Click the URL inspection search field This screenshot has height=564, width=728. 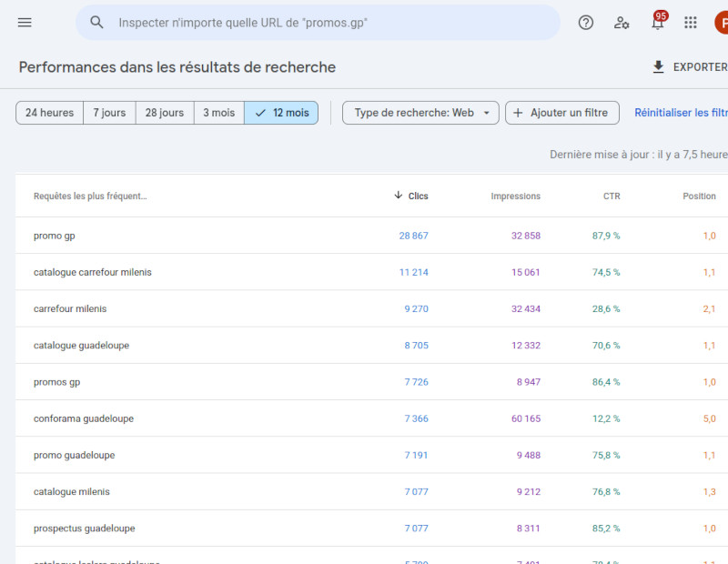328,23
